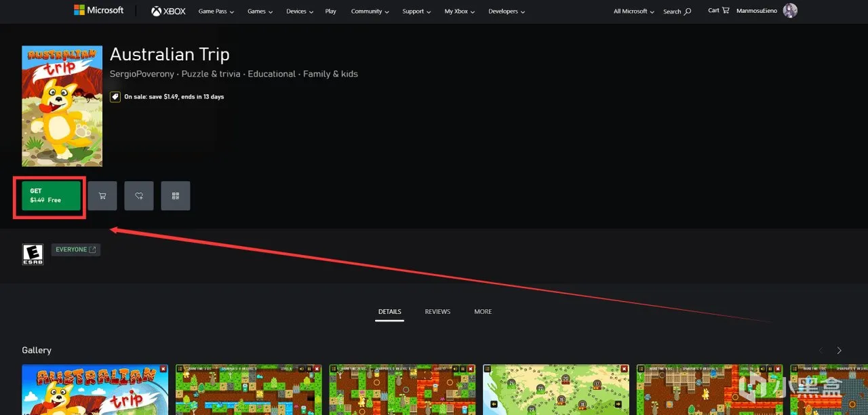Click the green GET Free button
Image resolution: width=868 pixels, height=415 pixels.
tap(52, 196)
